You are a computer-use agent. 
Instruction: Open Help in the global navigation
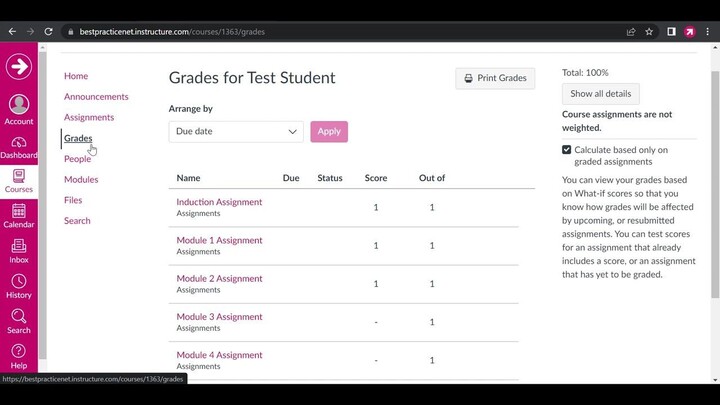pyautogui.click(x=19, y=357)
